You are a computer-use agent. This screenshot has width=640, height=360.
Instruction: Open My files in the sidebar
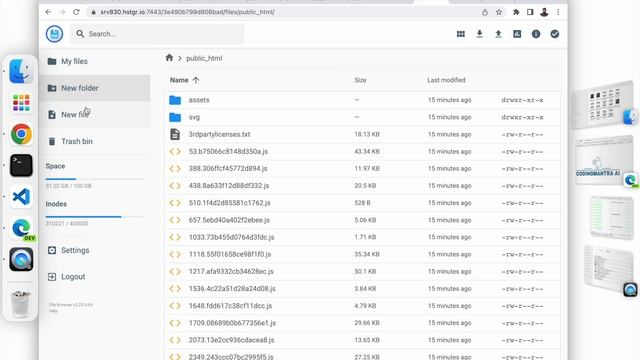(x=95, y=61)
